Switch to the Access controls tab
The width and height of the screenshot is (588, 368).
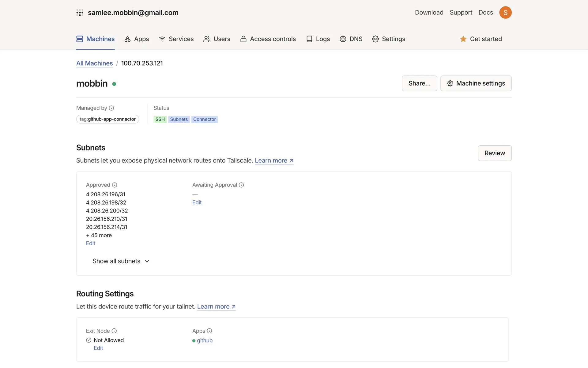[268, 39]
